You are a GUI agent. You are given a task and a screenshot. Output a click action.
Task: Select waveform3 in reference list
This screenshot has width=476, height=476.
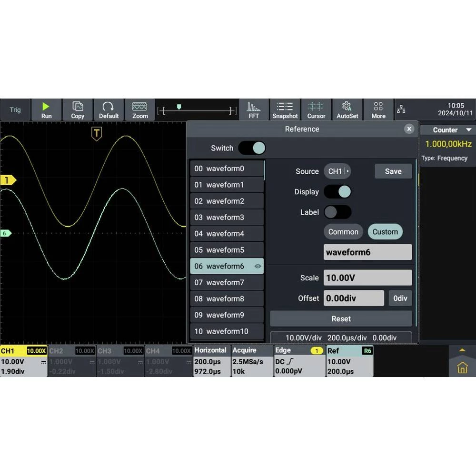coord(227,218)
